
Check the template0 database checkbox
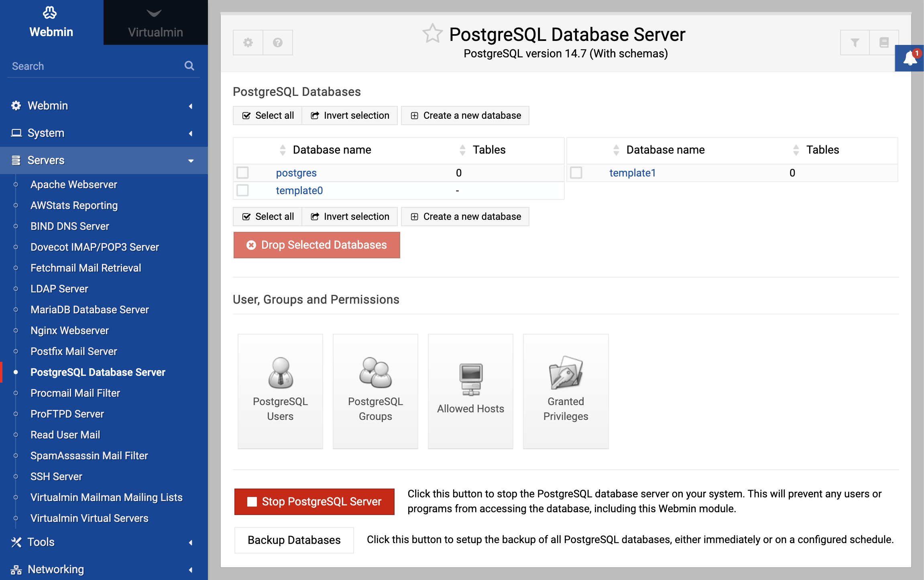(x=242, y=190)
